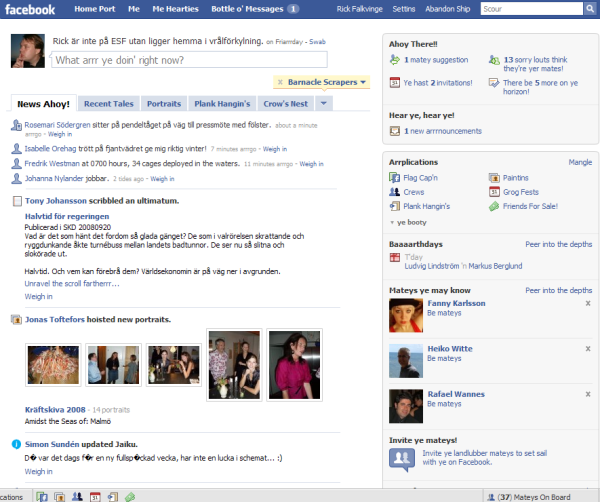Open the Portraits tab
Viewport: 600px width, 502px height.
164,103
